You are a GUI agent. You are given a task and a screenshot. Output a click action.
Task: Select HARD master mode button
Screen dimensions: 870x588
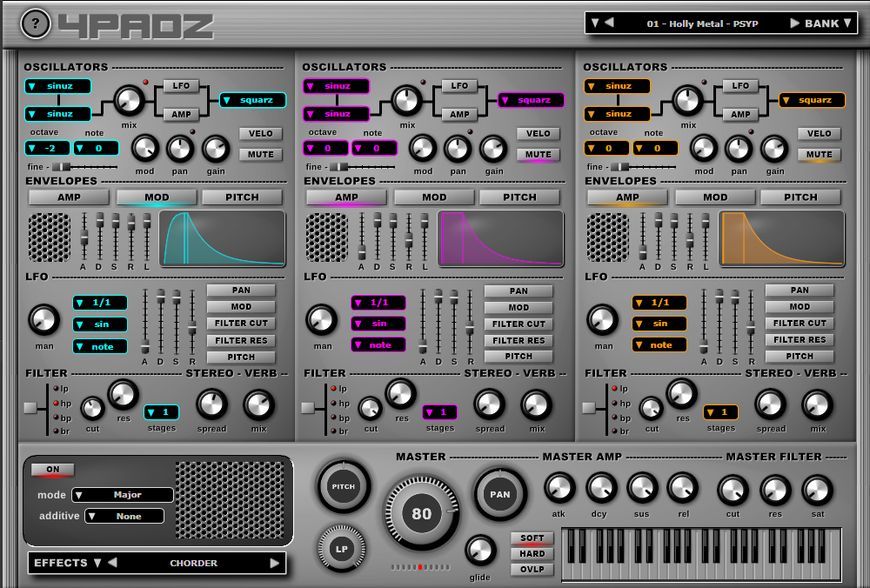532,553
